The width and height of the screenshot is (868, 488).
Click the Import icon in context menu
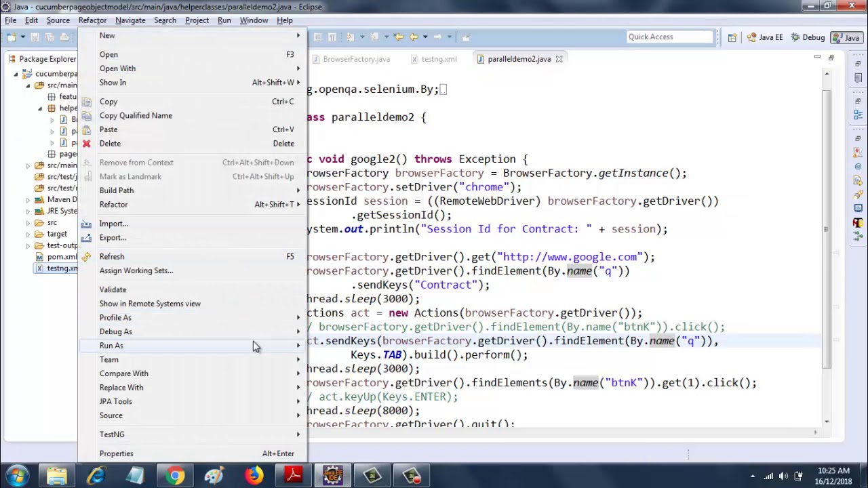[x=86, y=224]
